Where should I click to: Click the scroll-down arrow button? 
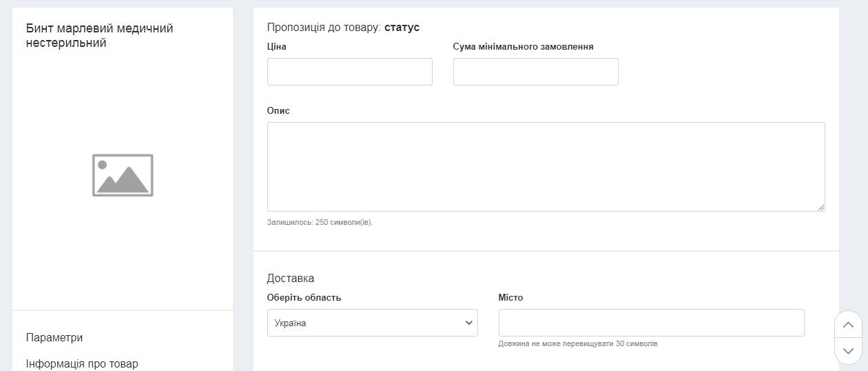(x=848, y=351)
